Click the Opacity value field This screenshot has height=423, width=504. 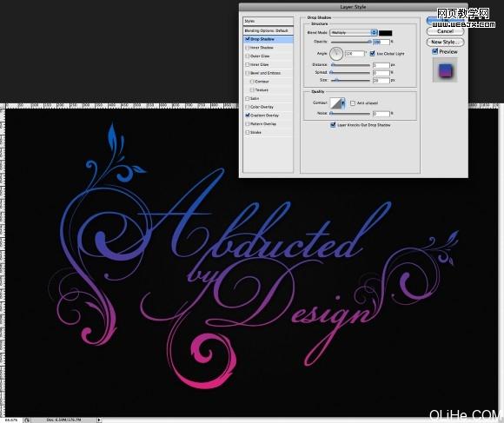[x=381, y=42]
